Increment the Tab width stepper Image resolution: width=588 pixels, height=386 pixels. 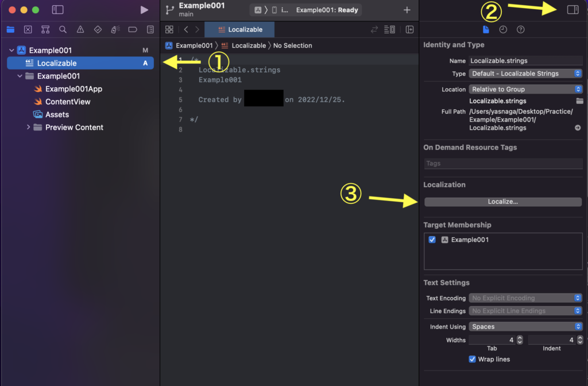click(520, 338)
